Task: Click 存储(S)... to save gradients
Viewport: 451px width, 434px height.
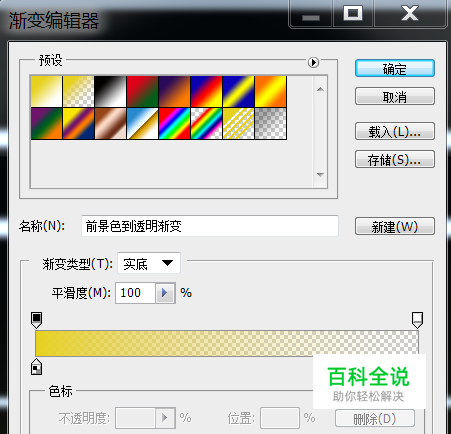Action: 395,159
